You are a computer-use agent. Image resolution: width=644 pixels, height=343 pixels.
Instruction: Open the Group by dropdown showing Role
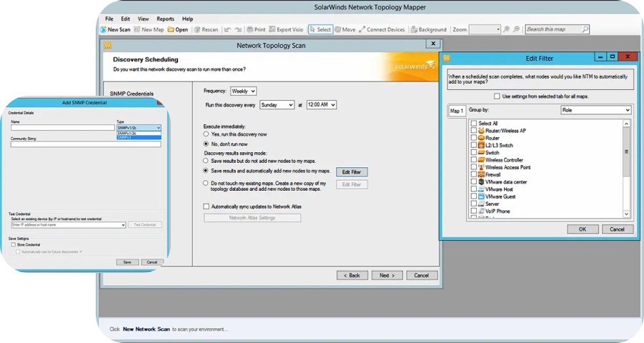595,110
